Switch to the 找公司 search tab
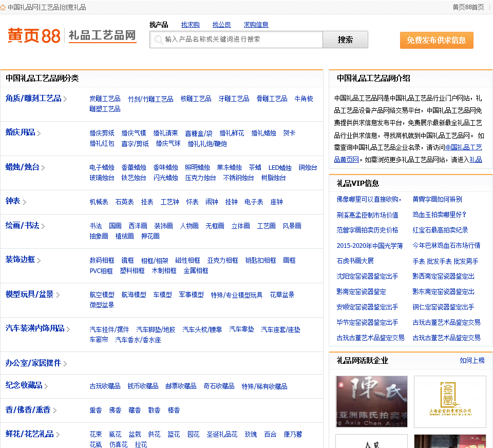 click(221, 25)
